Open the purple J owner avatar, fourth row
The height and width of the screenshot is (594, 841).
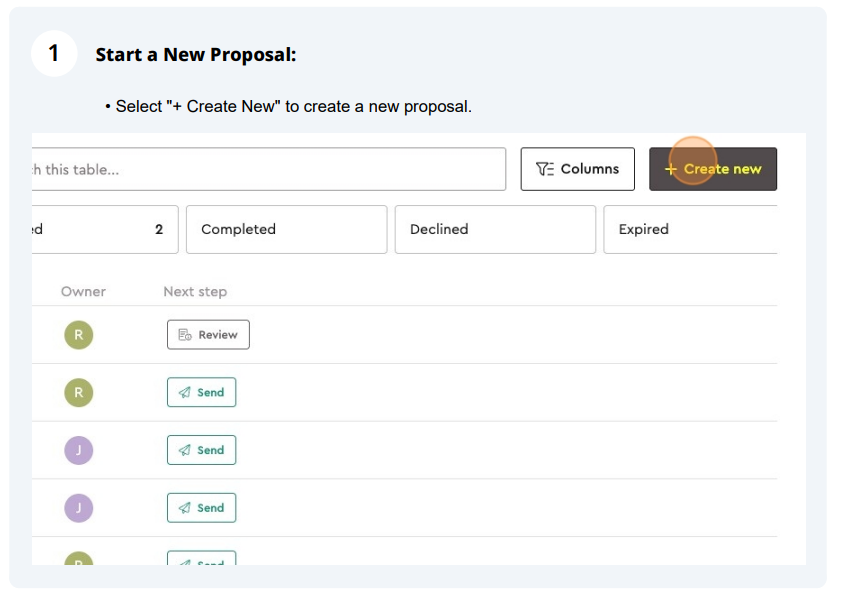coord(79,508)
